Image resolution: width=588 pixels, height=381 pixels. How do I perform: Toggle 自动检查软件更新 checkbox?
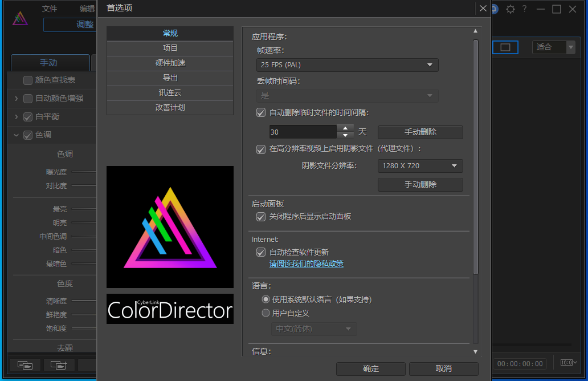click(x=261, y=252)
